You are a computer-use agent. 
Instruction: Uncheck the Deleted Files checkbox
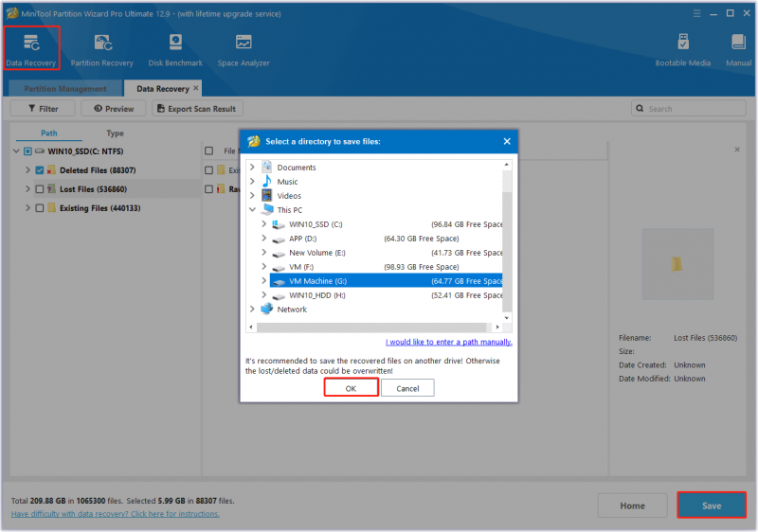point(40,170)
